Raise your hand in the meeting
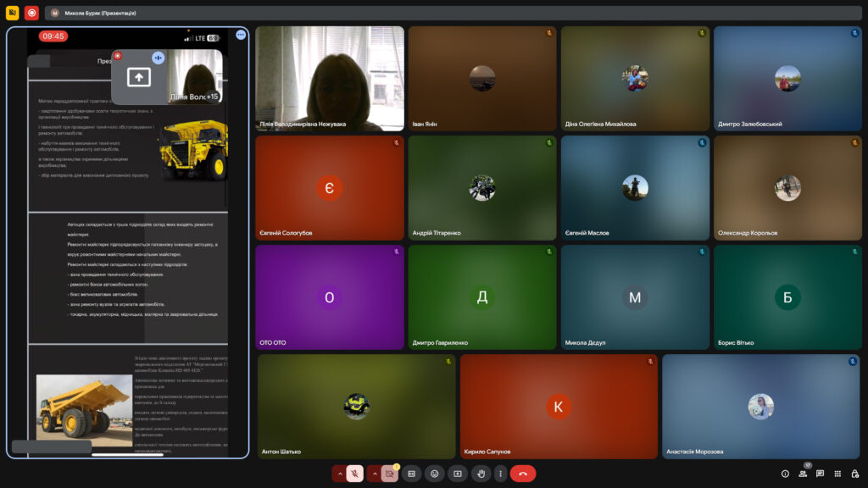The image size is (868, 488). point(481,474)
